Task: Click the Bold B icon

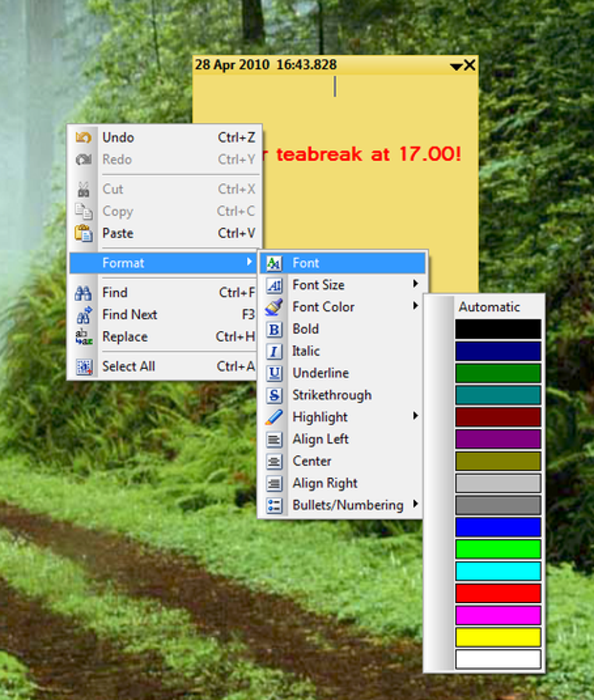Action: 274,330
